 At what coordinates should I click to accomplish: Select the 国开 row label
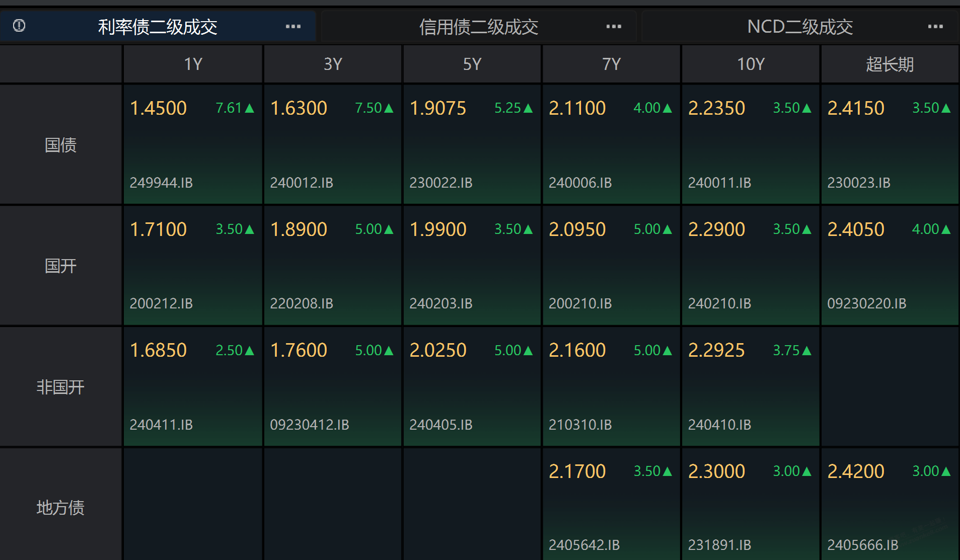click(x=61, y=266)
